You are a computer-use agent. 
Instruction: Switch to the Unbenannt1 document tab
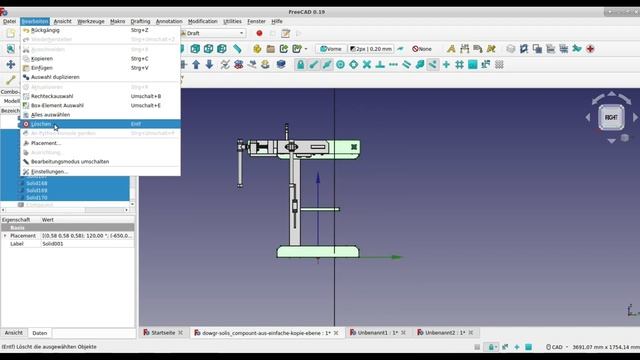click(378, 333)
